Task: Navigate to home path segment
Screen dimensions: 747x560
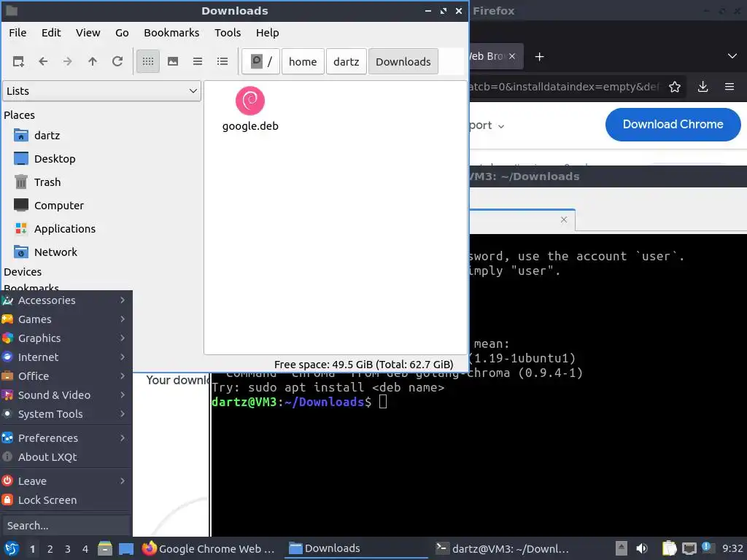Action: click(303, 61)
